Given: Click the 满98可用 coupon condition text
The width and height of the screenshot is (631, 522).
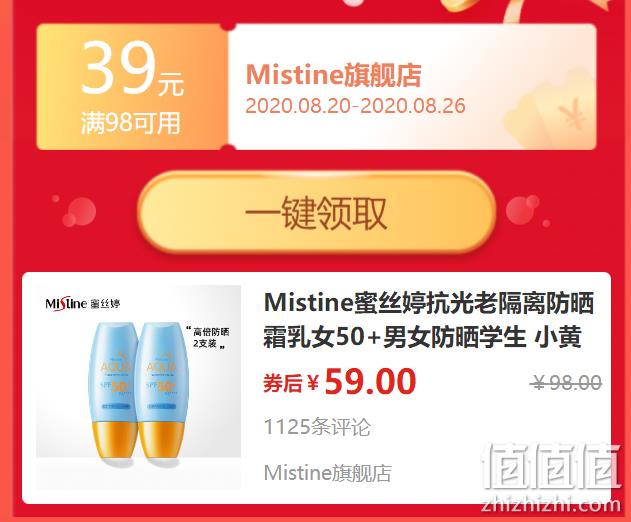Looking at the screenshot, I should coord(130,122).
